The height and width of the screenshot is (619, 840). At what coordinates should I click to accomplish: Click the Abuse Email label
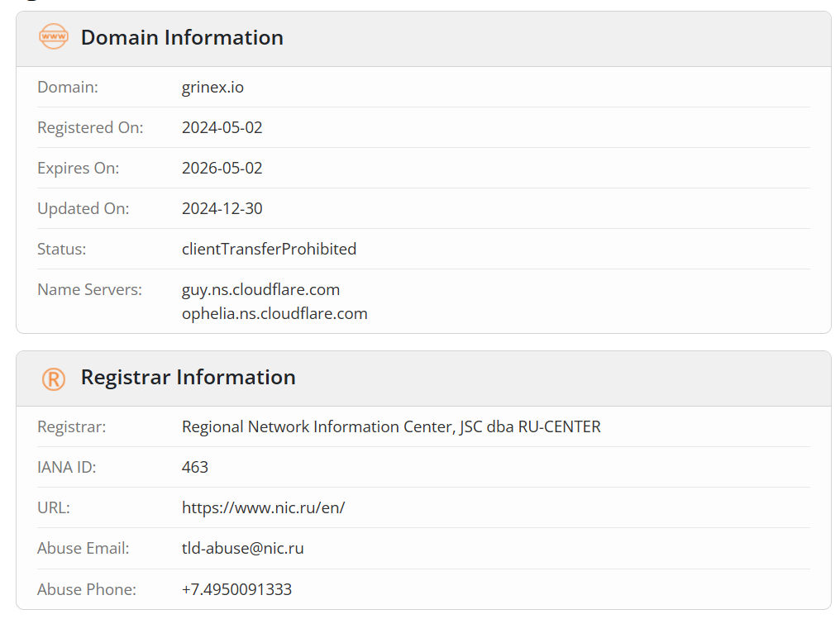83,548
